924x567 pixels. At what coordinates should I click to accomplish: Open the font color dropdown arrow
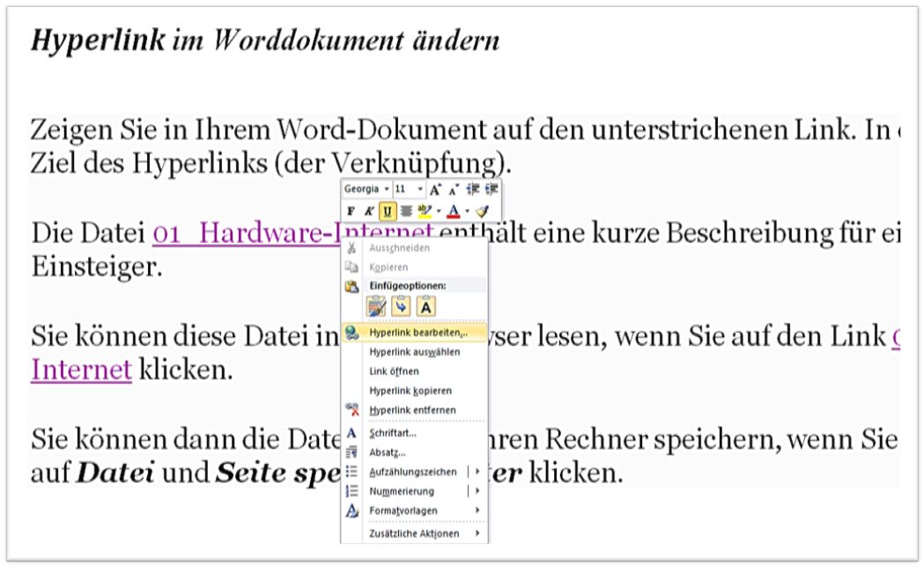click(467, 211)
